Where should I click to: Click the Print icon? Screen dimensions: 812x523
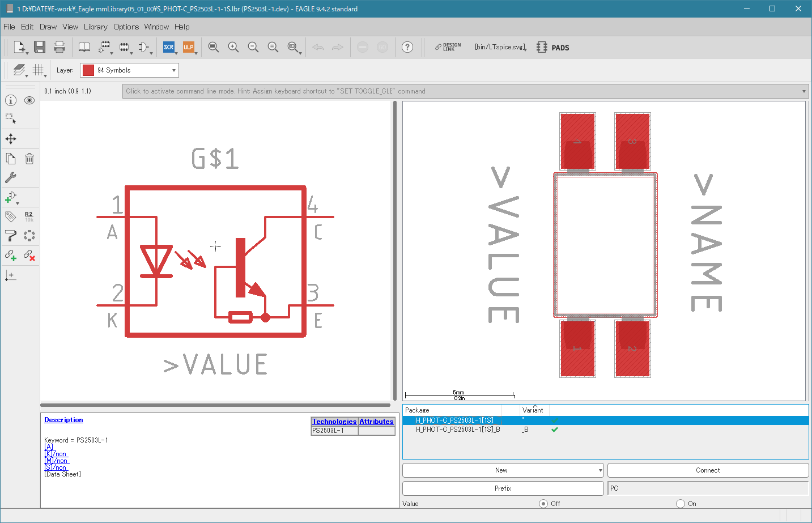(x=59, y=47)
